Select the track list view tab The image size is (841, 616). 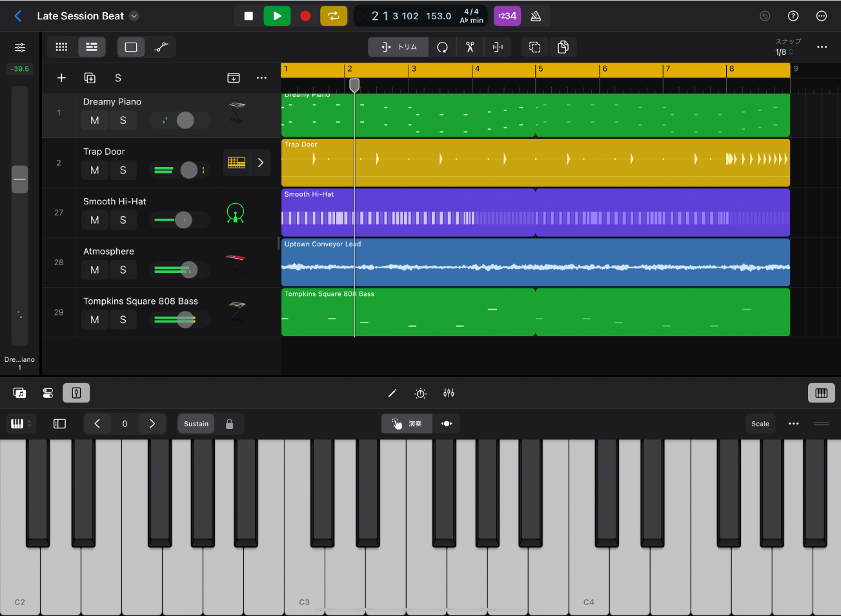click(91, 46)
